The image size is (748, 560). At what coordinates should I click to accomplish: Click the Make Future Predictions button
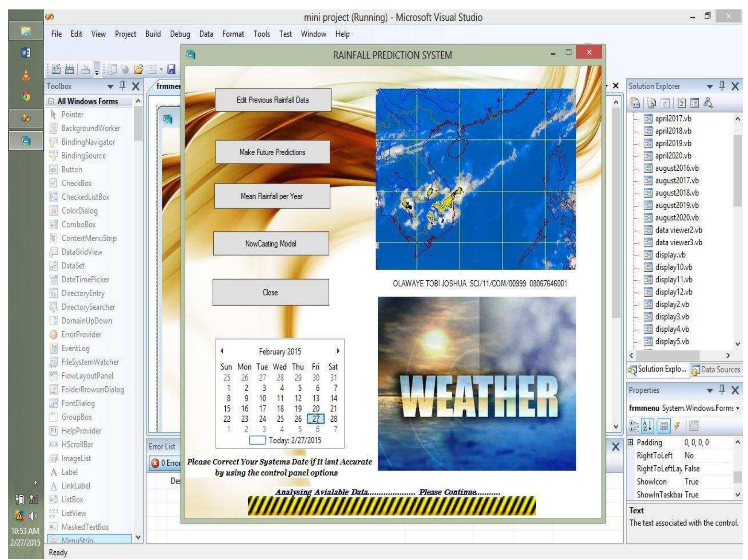(x=272, y=152)
